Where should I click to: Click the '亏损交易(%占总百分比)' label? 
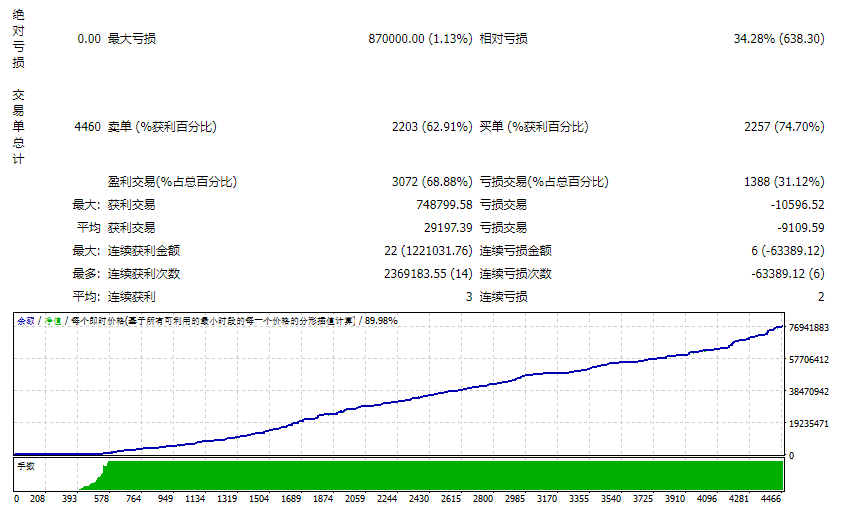544,182
